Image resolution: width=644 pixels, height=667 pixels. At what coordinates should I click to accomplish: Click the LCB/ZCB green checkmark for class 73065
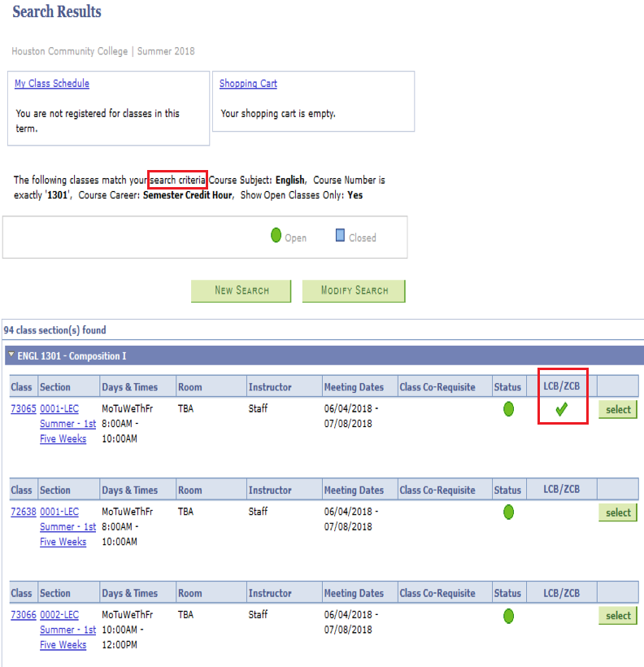click(562, 409)
